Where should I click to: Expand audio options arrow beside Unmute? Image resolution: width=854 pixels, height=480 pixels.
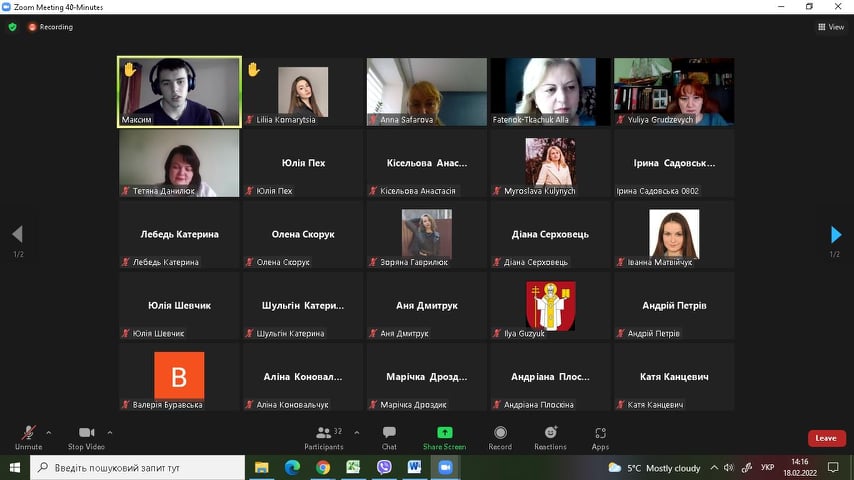(x=49, y=432)
